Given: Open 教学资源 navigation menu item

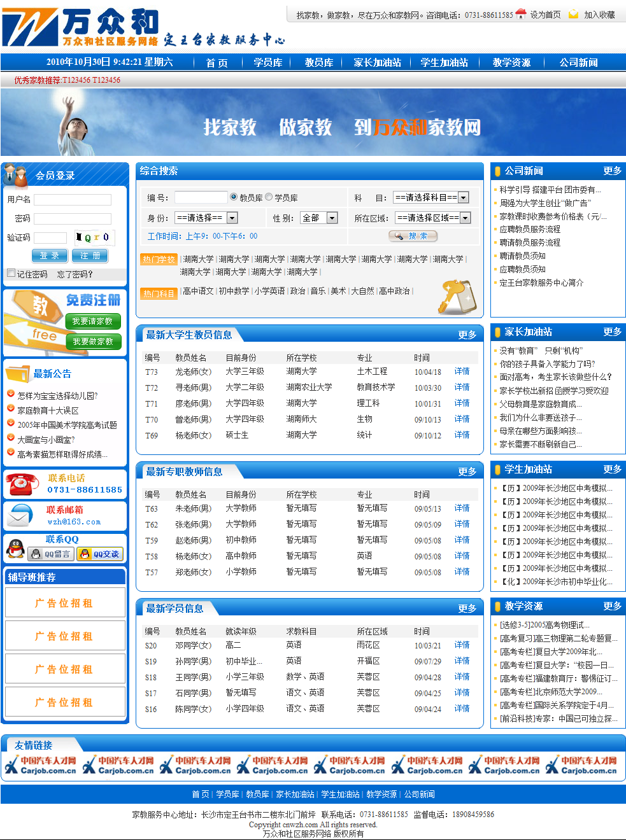Looking at the screenshot, I should tap(511, 62).
